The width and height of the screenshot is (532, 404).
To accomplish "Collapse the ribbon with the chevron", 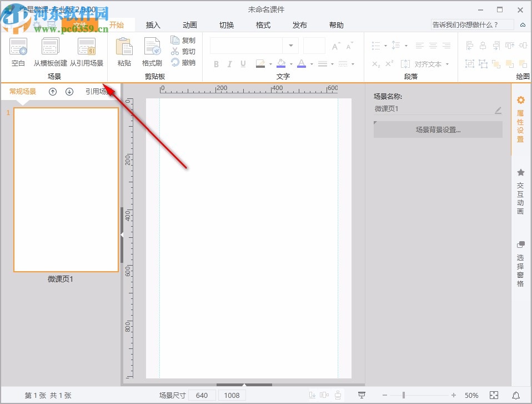I will pyautogui.click(x=523, y=25).
